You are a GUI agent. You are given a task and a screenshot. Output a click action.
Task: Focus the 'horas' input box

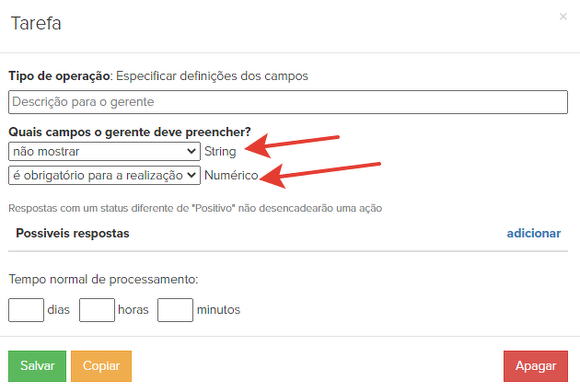coord(97,310)
